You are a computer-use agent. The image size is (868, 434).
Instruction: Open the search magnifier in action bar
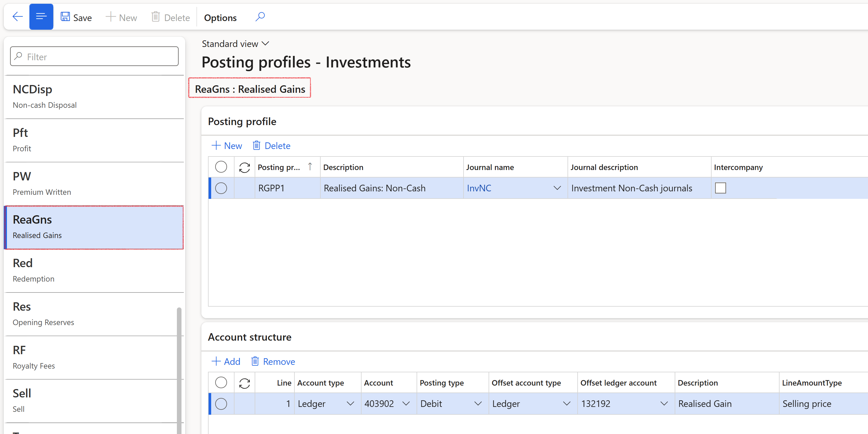point(260,16)
